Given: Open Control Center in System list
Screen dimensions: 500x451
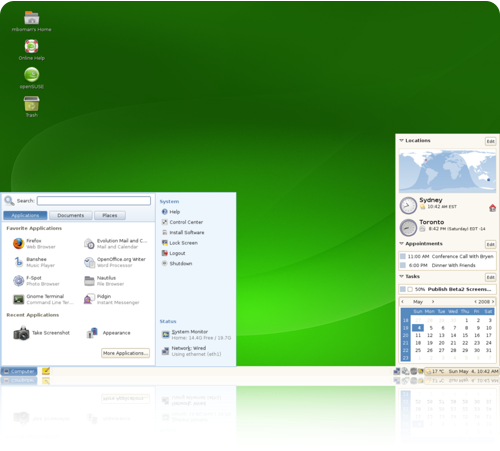Looking at the screenshot, I should [x=182, y=222].
